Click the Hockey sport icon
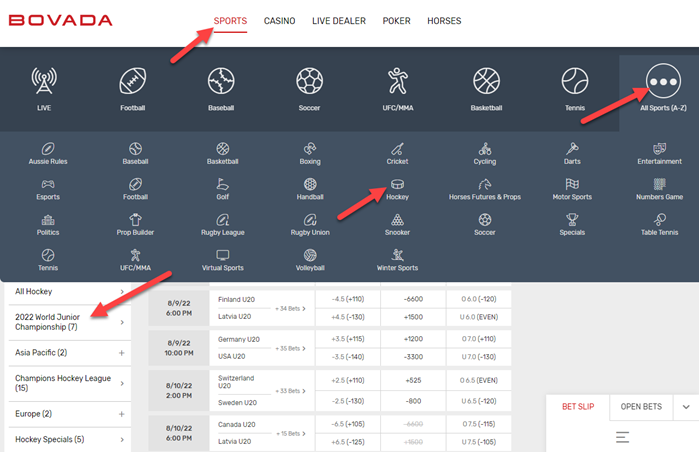This screenshot has width=699, height=452. 397,189
